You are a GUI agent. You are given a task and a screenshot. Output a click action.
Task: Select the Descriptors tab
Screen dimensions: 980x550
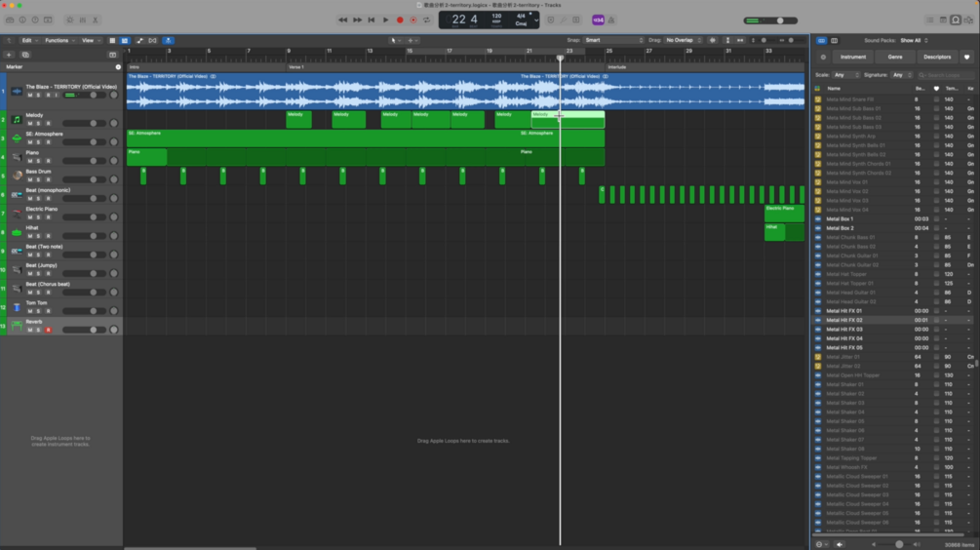coord(937,57)
